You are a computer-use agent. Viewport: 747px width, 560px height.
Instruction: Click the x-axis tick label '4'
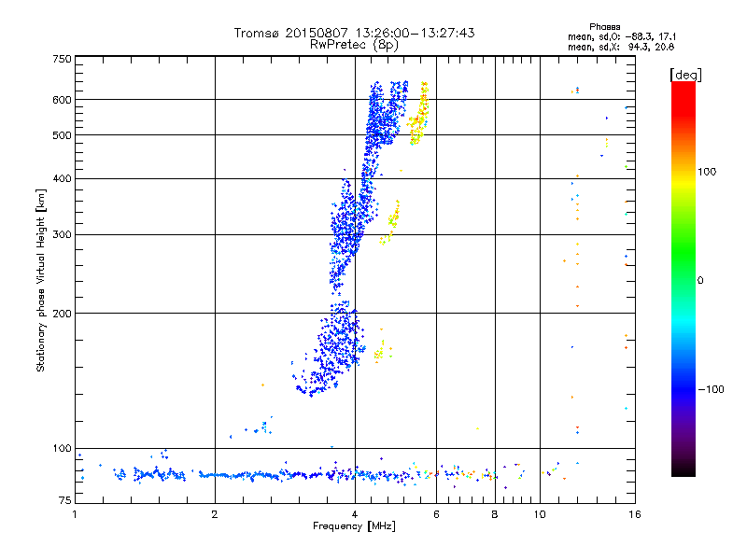[x=355, y=514]
